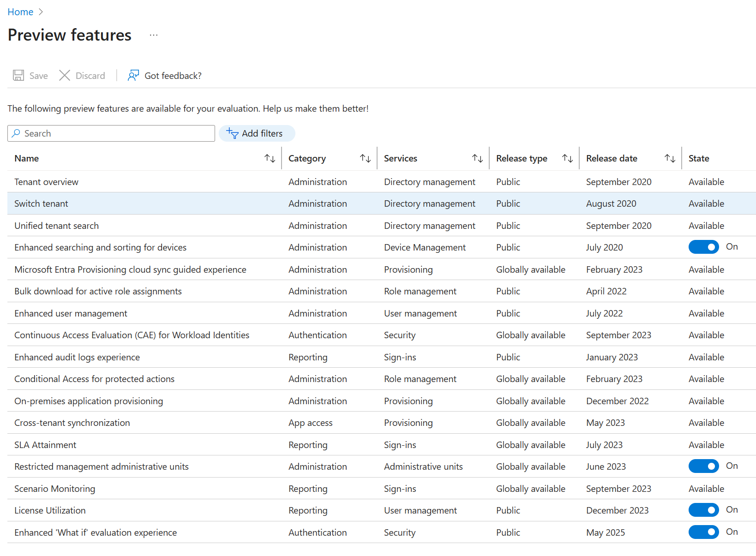The width and height of the screenshot is (756, 556).
Task: Toggle off Enhanced 'What if' evaluation experience
Action: [x=703, y=532]
